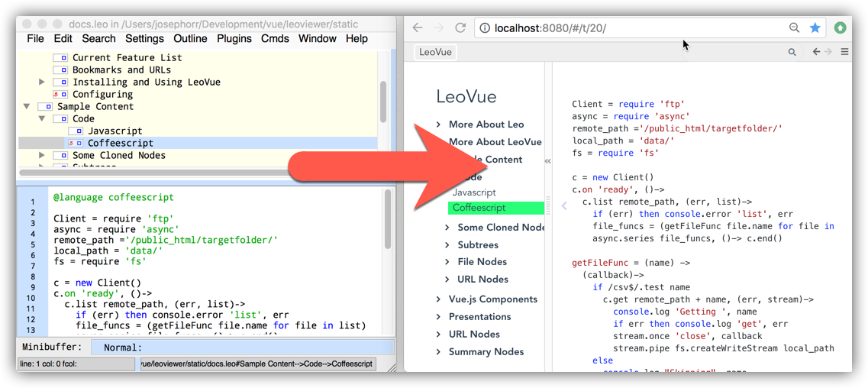This screenshot has height=388, width=868.
Task: Open the Cmds menu in Leo
Action: pyautogui.click(x=275, y=39)
